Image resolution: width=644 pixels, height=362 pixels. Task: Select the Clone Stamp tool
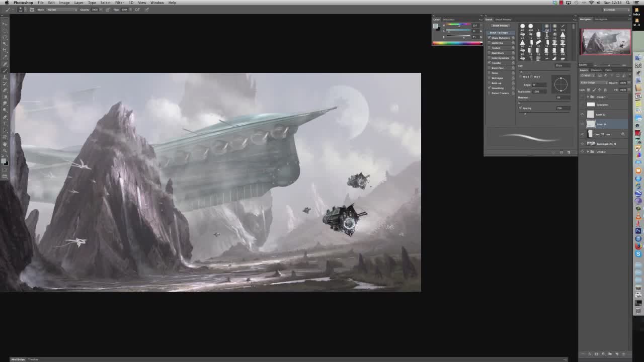click(5, 77)
